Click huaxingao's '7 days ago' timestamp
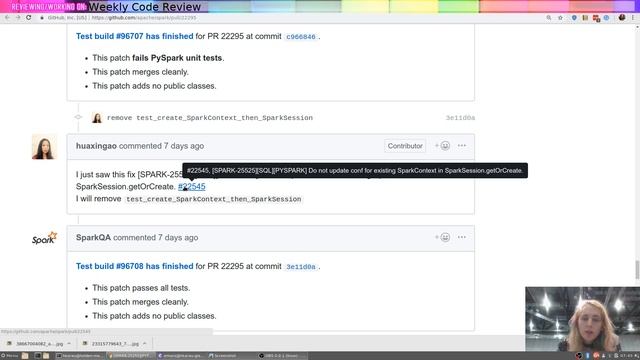 (184, 146)
